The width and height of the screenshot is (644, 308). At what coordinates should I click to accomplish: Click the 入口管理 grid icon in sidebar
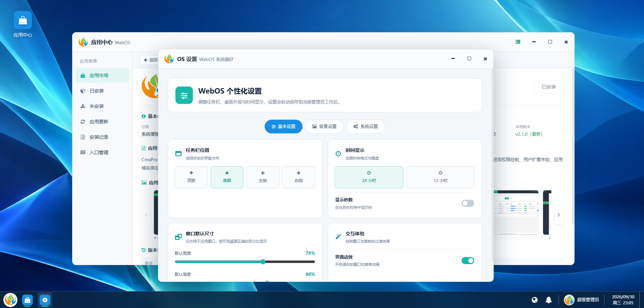[x=83, y=152]
